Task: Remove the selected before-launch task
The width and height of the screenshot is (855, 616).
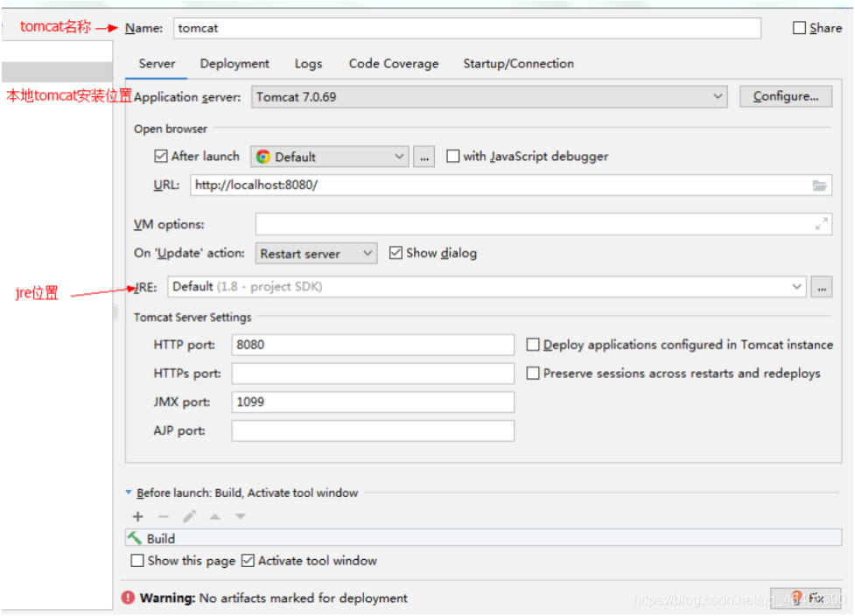Action: (163, 516)
